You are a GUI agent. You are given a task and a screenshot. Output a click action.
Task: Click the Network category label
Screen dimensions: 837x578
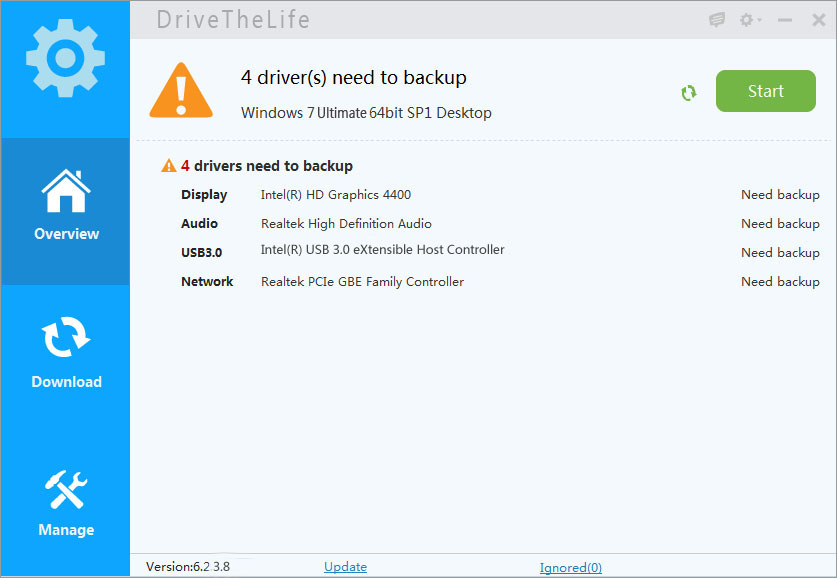coord(207,281)
